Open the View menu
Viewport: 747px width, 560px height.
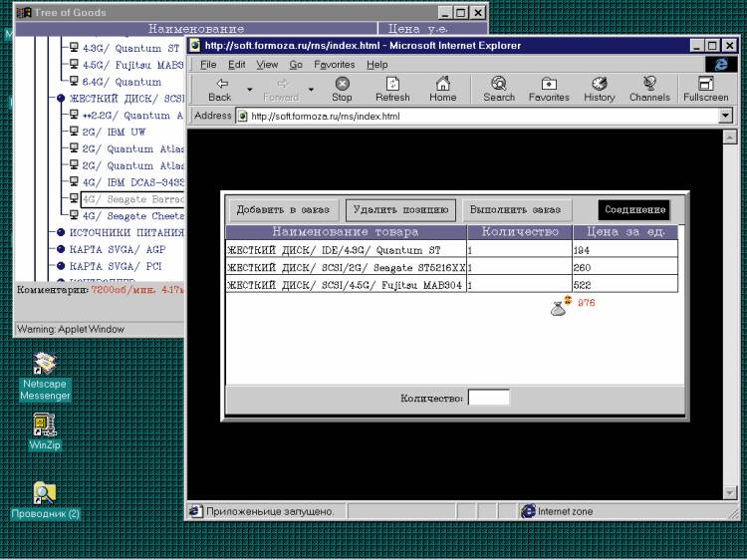(267, 64)
